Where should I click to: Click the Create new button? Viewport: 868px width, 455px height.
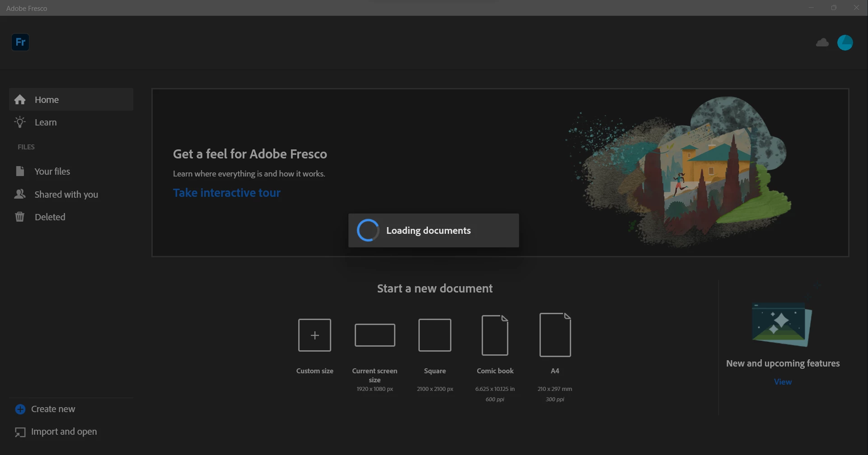pos(45,409)
